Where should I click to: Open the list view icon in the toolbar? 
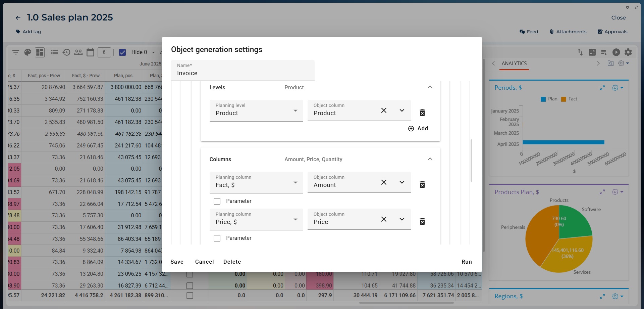coord(54,52)
